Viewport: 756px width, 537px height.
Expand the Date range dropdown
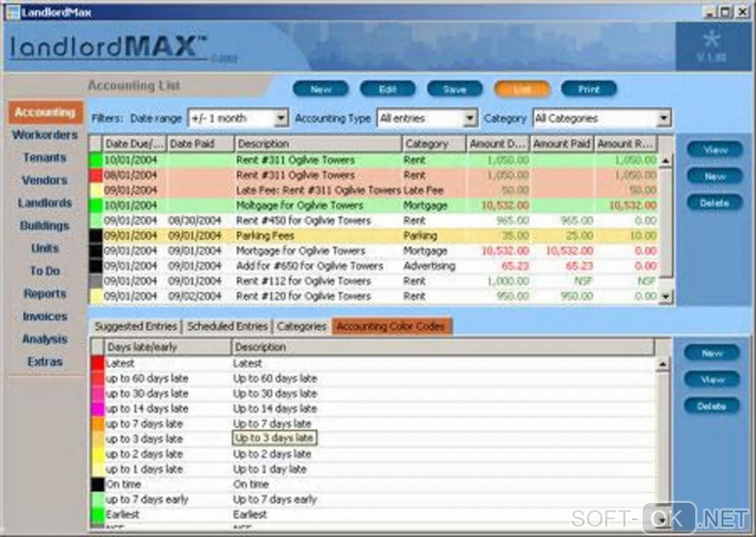coord(281,118)
